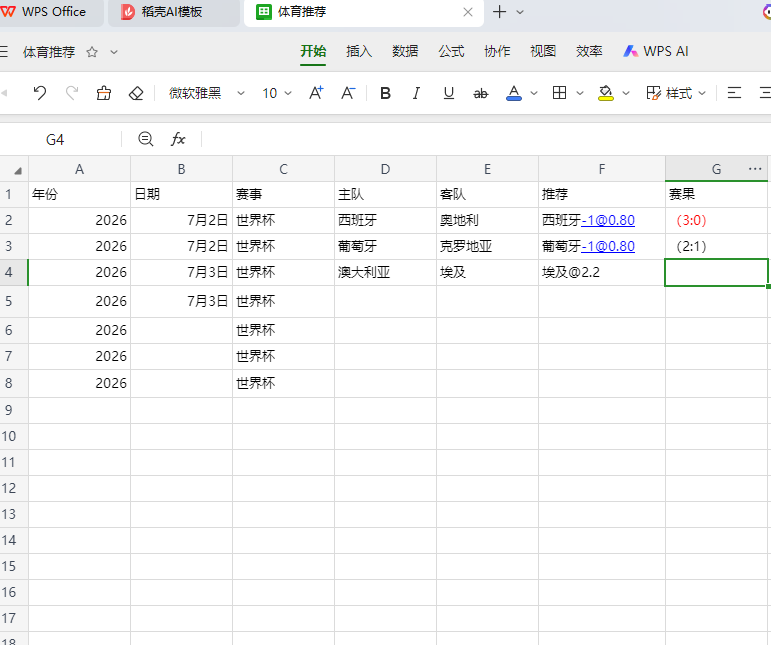This screenshot has height=645, width=771.
Task: Select cell with 澳大利亚
Action: click(386, 272)
